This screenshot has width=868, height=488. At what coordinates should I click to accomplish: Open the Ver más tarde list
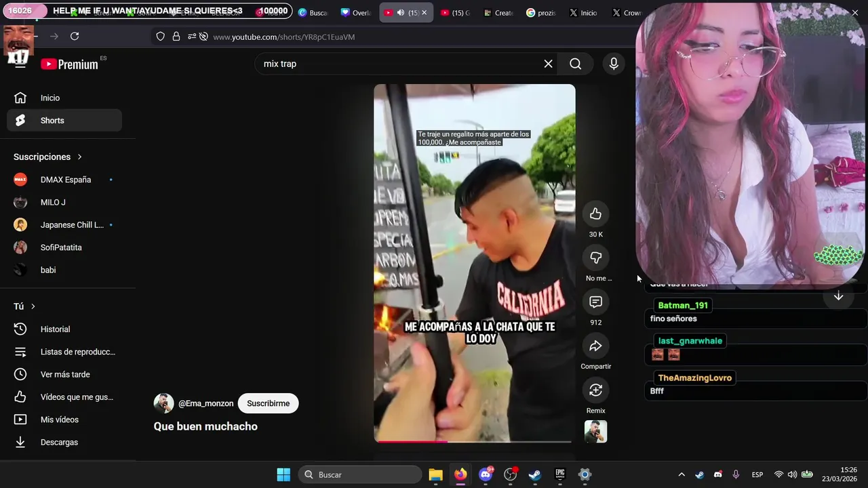64,374
